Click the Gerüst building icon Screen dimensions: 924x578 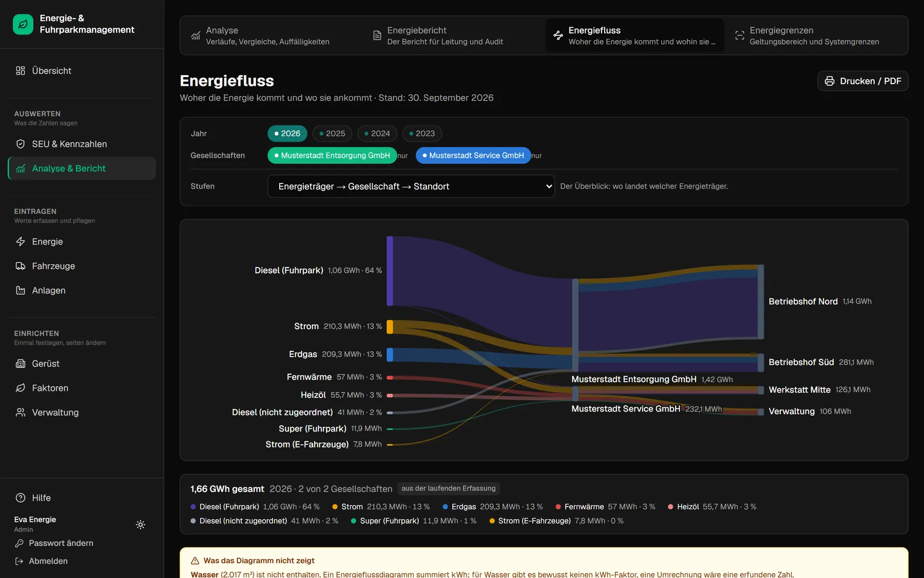click(x=21, y=364)
